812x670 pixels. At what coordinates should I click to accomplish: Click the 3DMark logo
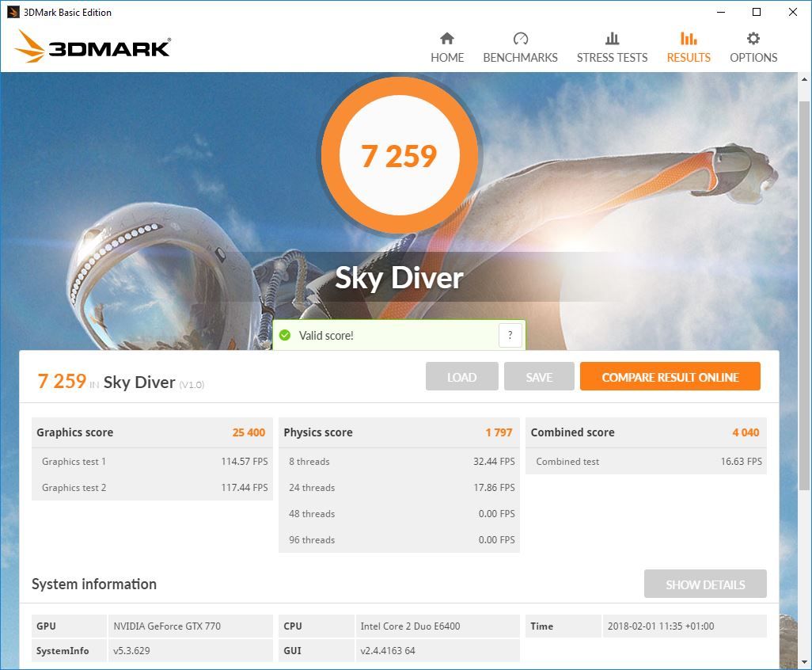click(x=93, y=48)
